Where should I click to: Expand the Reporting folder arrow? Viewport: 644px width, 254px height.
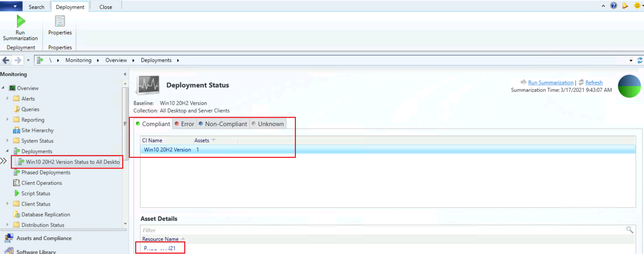[x=7, y=120]
